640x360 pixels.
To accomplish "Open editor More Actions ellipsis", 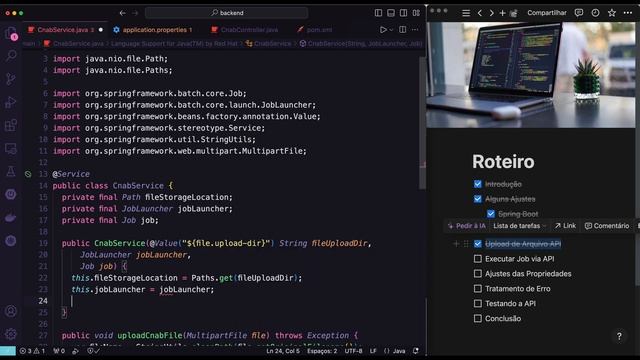I will [x=415, y=30].
